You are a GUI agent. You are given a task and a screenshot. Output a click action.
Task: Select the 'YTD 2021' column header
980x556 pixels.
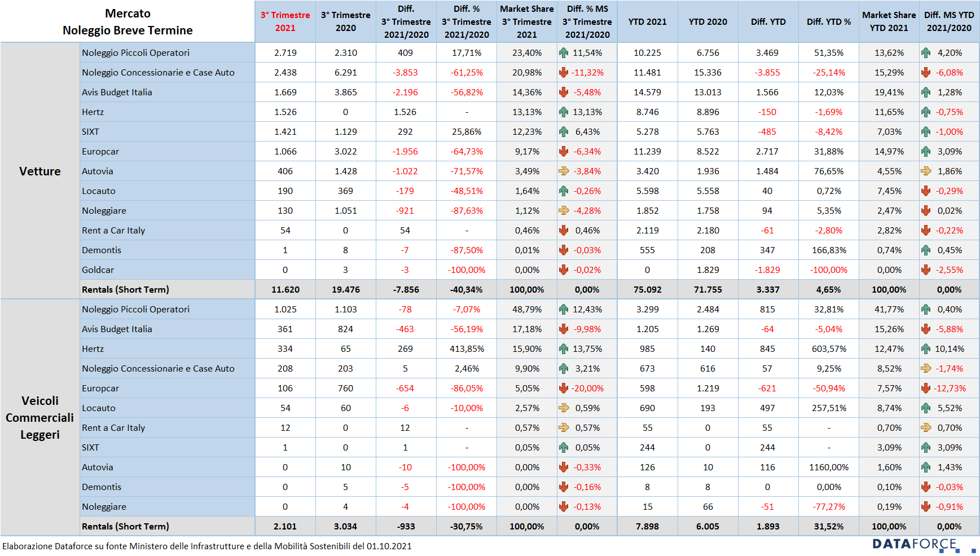[x=647, y=22]
